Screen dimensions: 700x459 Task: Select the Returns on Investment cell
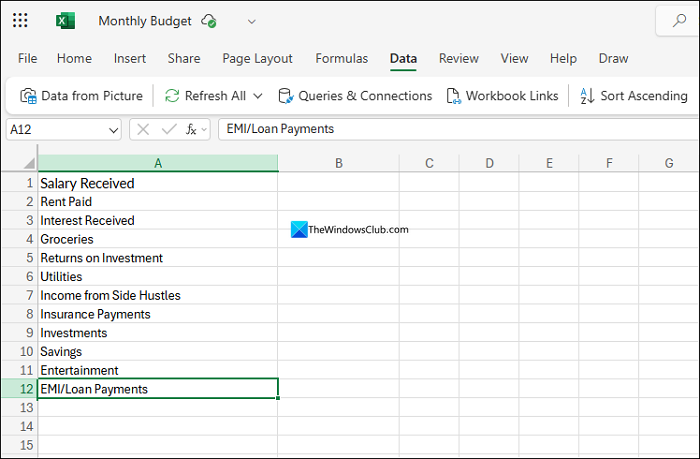[158, 258]
